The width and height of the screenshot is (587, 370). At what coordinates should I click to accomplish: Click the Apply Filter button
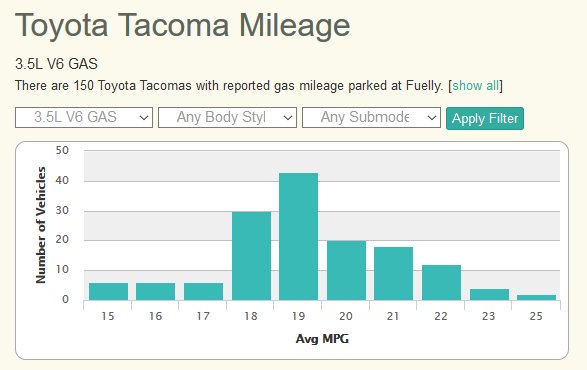(485, 118)
